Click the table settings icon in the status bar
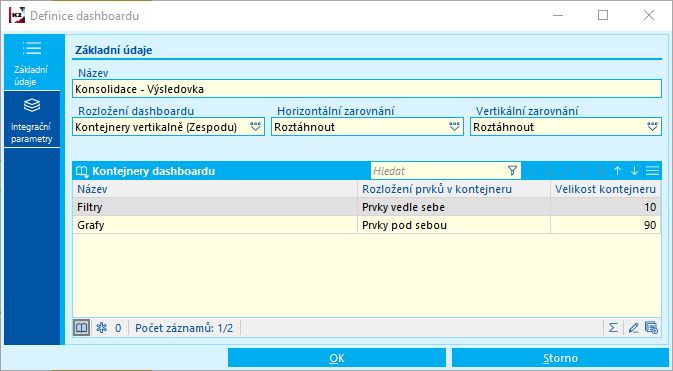The image size is (673, 371). [651, 328]
